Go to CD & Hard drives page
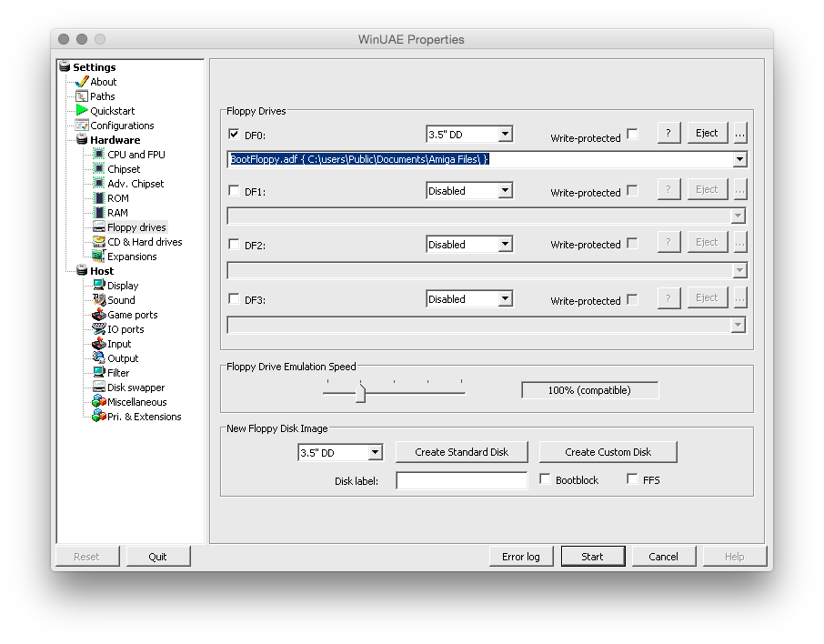 pos(145,242)
